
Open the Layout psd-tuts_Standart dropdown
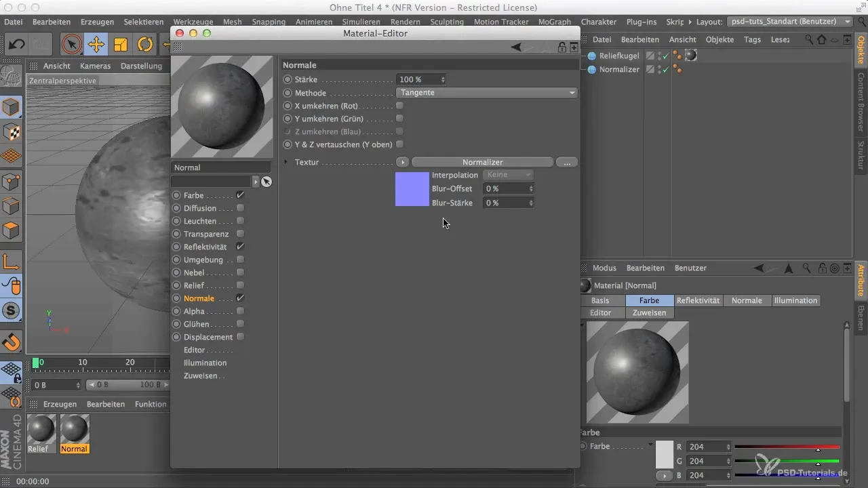tap(790, 22)
